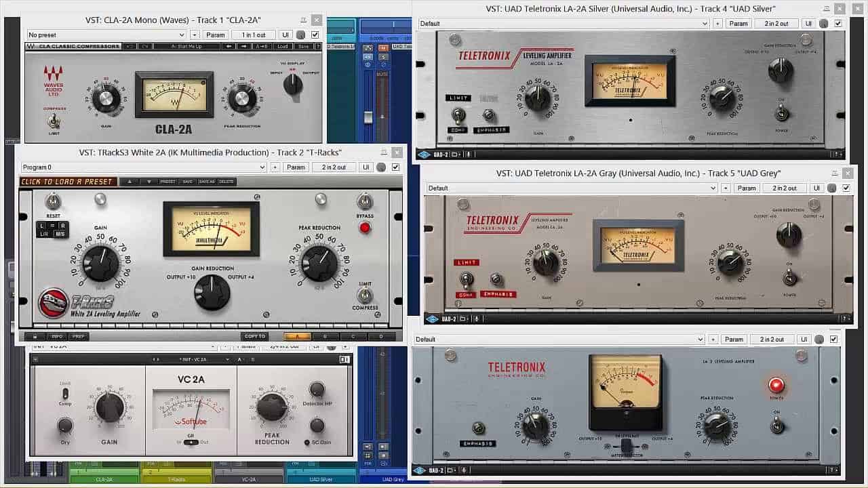Screen dimensions: 868x488
Task: Click T-Racks preset up arrow
Action: 130,182
